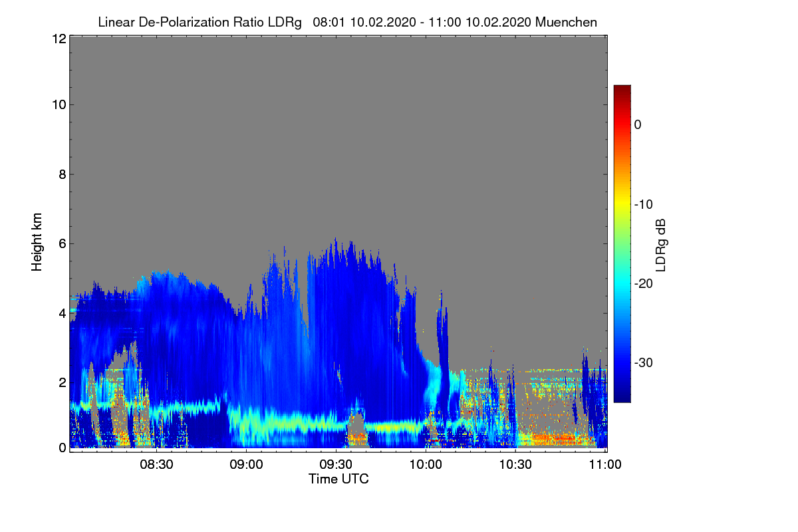The height and width of the screenshot is (532, 798).
Task: Click the height axis value 10
Action: tap(58, 104)
